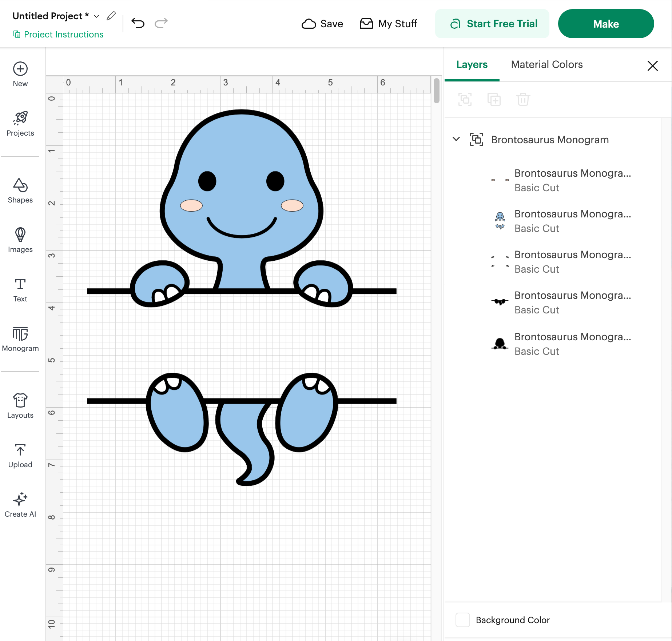Click the rename project pencil icon

coord(111,16)
